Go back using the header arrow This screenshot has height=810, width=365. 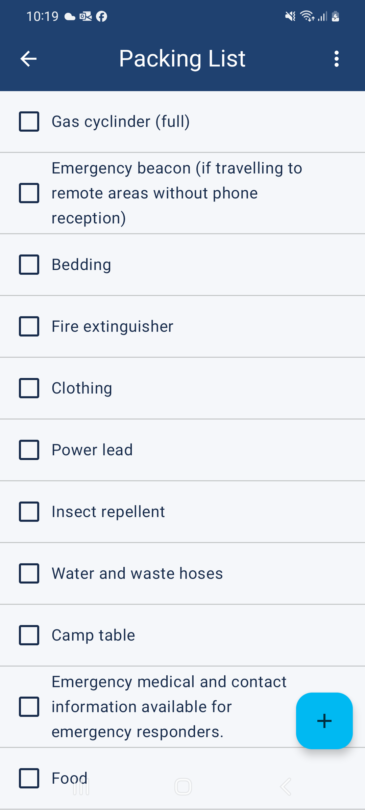tap(28, 59)
